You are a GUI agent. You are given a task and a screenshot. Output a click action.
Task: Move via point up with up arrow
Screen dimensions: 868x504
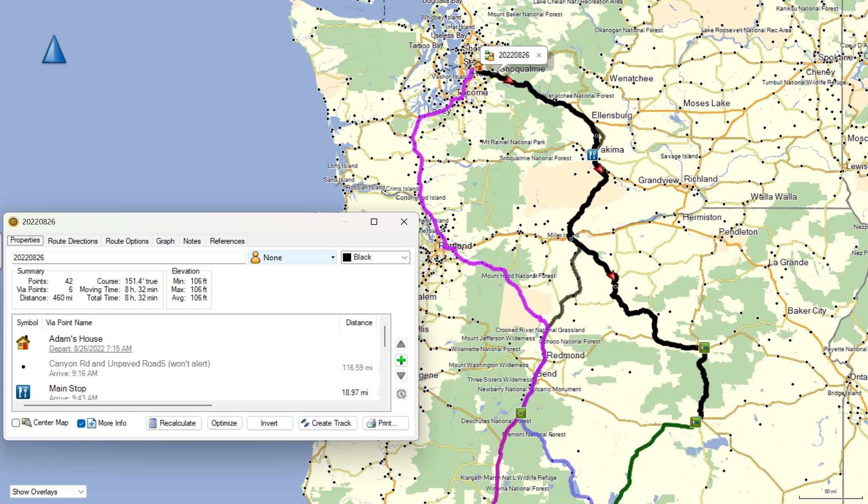click(401, 344)
